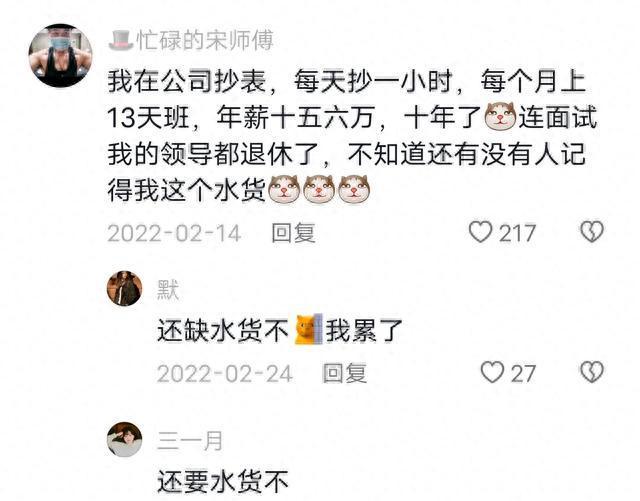This screenshot has height=501, width=640.
Task: Open 三一月's profile avatar
Action: point(124,439)
